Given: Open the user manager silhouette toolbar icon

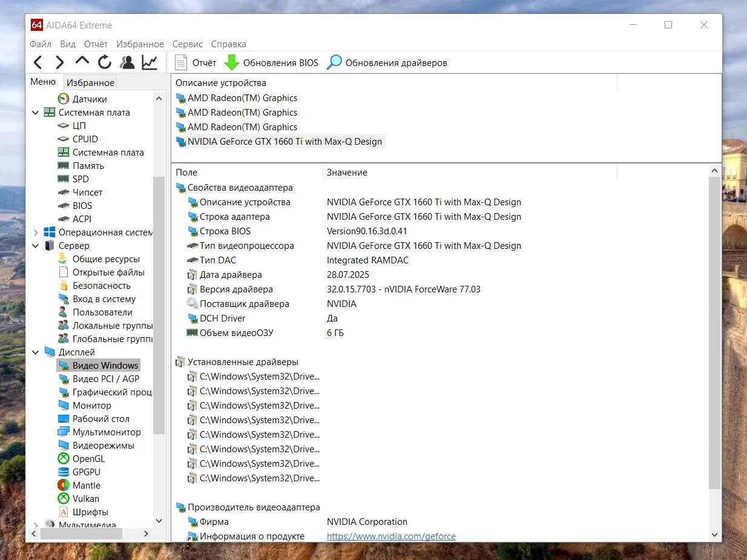Looking at the screenshot, I should (x=127, y=62).
